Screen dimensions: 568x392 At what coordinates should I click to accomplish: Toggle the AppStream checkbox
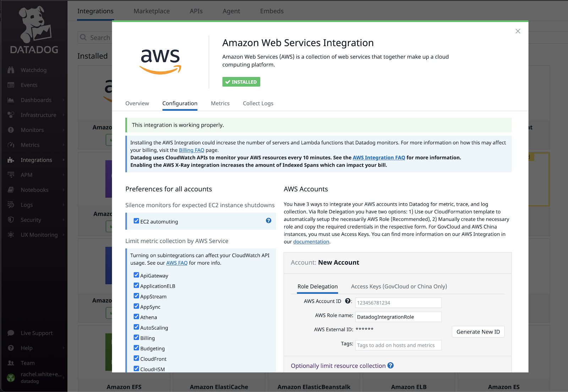[136, 296]
